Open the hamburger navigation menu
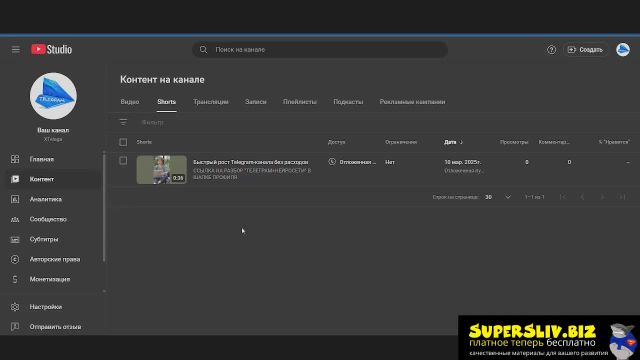Screen dimensions: 640x360 pos(16,50)
